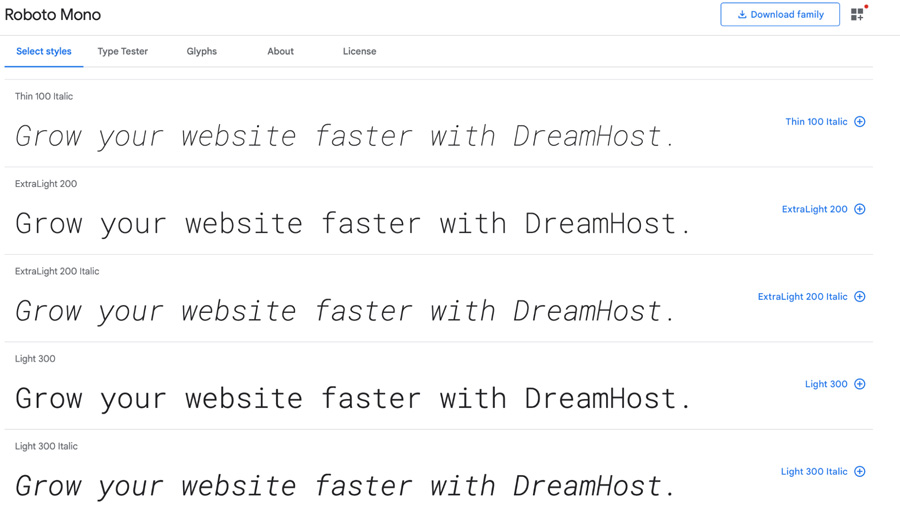
Task: Open the Type Tester tab
Action: [123, 51]
